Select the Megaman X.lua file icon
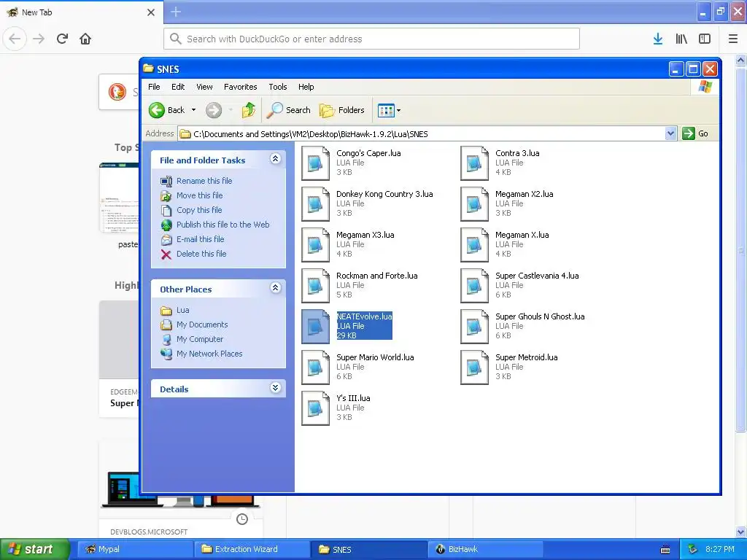The width and height of the screenshot is (747, 560). tap(474, 245)
